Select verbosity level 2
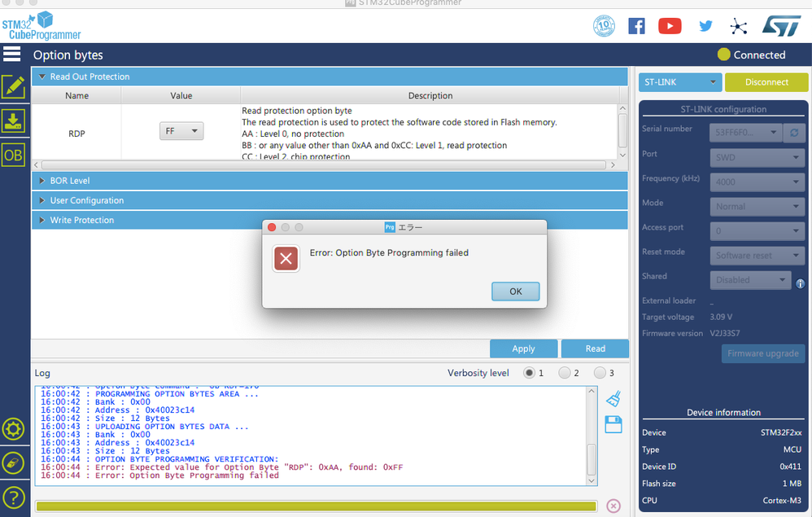The height and width of the screenshot is (517, 812). coord(565,372)
